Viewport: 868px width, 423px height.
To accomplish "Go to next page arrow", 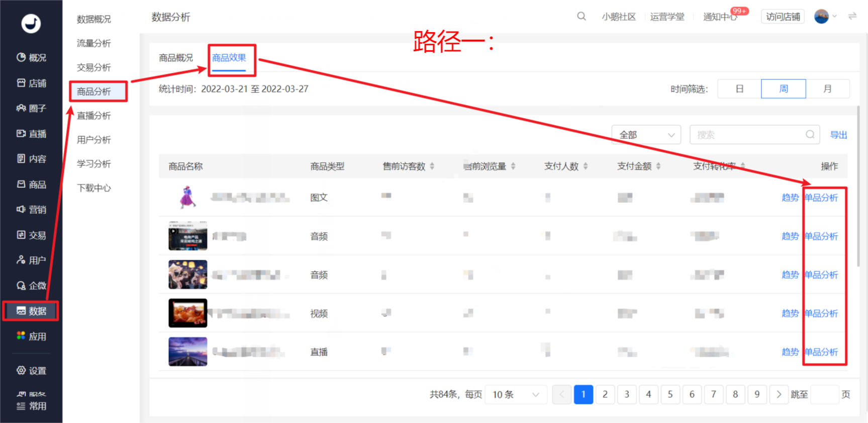I will click(779, 394).
